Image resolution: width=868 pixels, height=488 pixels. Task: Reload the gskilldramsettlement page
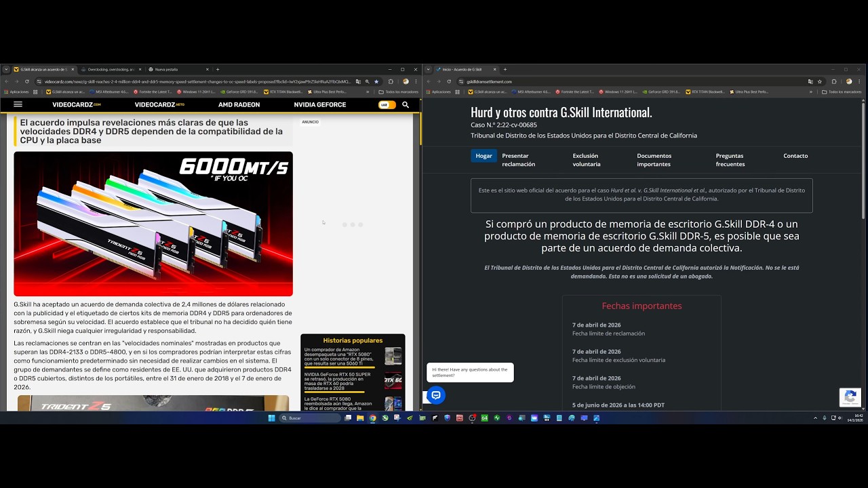[x=449, y=81]
